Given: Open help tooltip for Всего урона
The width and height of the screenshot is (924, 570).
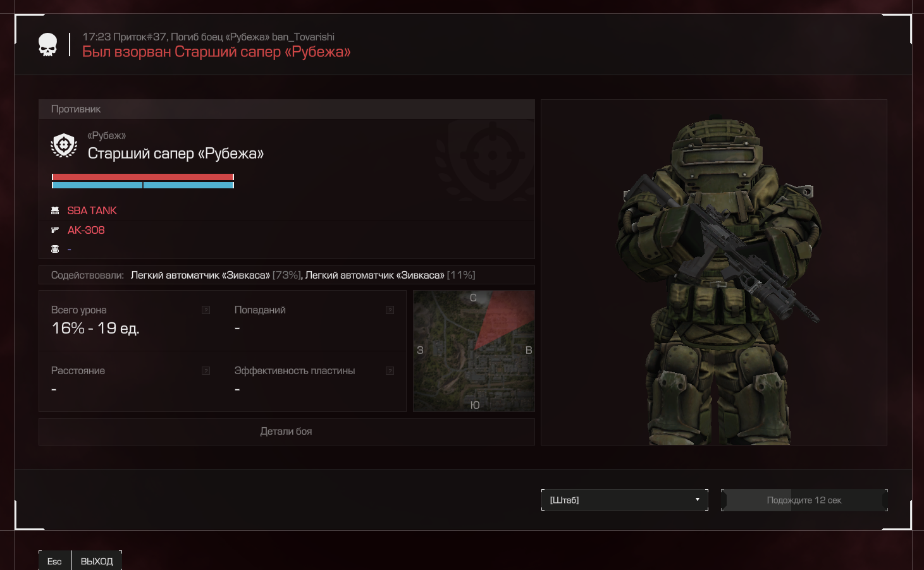Looking at the screenshot, I should click(206, 310).
